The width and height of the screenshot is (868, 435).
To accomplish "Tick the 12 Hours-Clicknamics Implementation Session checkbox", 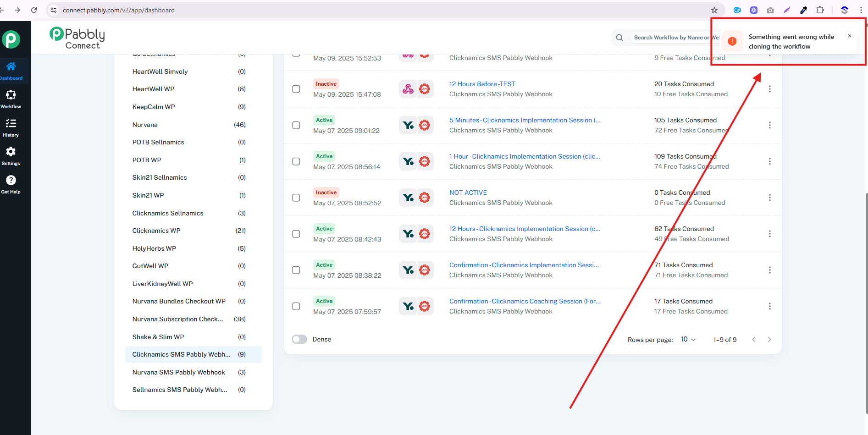I will point(296,234).
